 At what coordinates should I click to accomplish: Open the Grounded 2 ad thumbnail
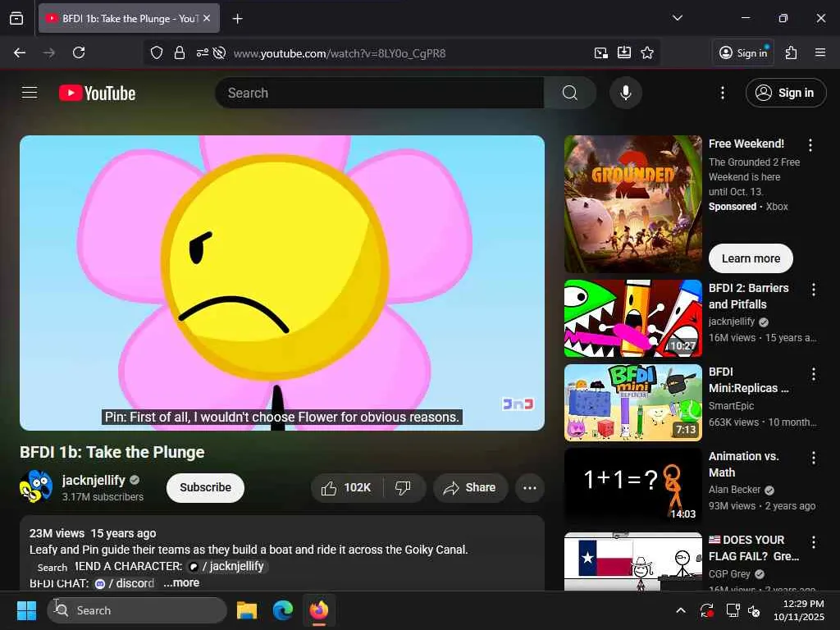click(x=632, y=204)
